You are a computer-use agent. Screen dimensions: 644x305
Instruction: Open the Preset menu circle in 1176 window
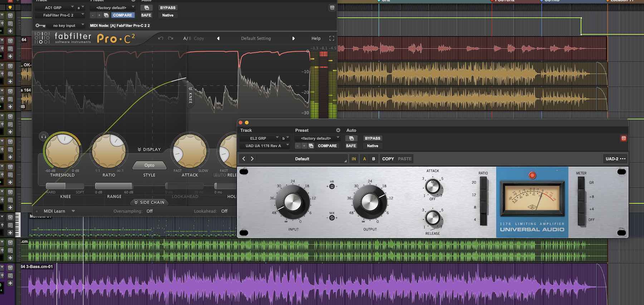338,130
